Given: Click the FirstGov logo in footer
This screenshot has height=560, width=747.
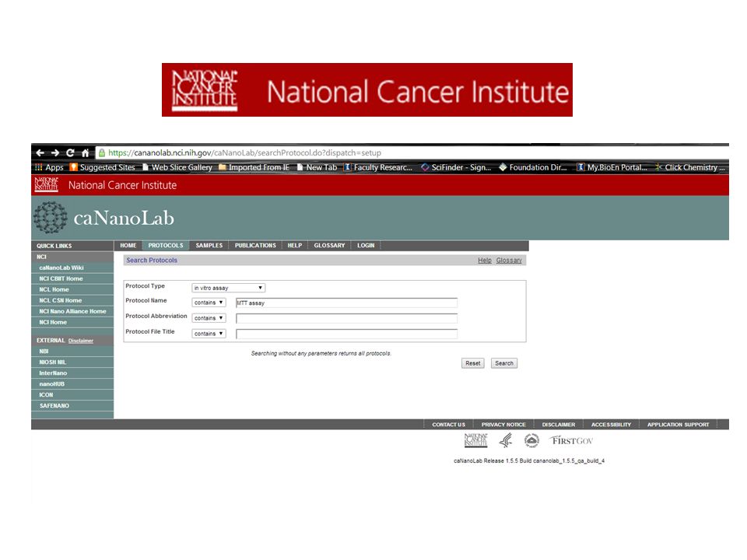Looking at the screenshot, I should (572, 441).
